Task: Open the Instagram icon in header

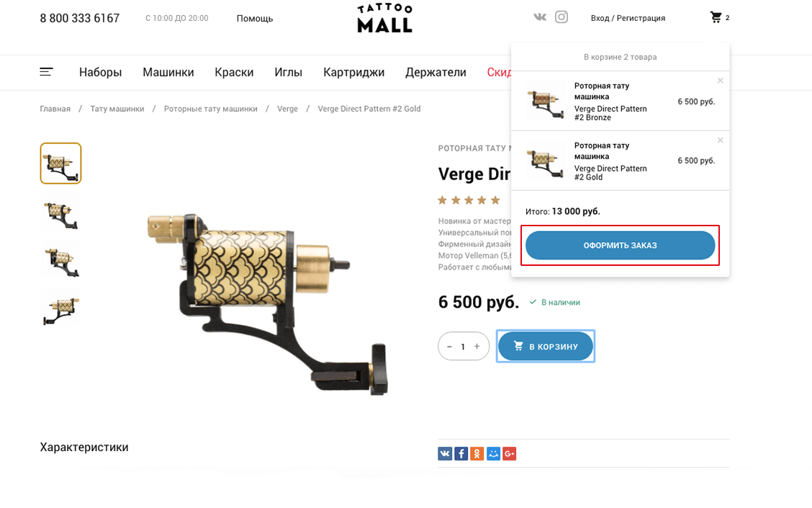Action: tap(561, 17)
